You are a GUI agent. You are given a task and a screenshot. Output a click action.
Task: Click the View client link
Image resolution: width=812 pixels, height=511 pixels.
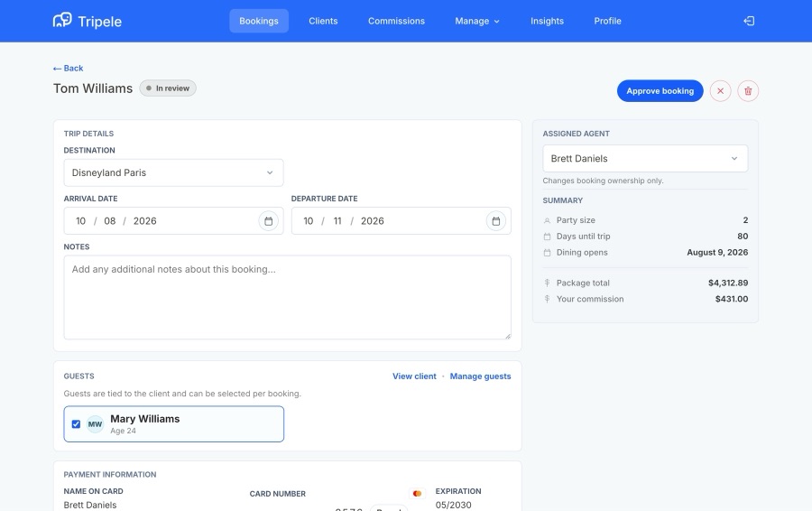[x=414, y=376]
